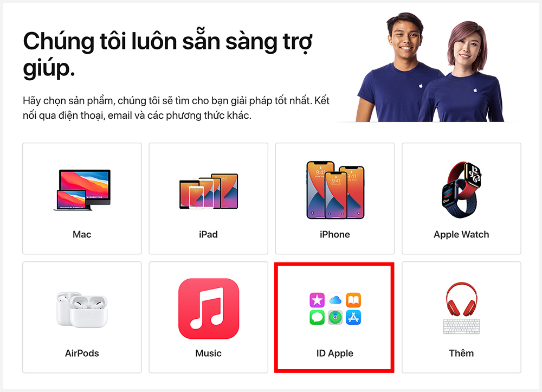Click the iCloud cloud icon
This screenshot has width=542, height=392.
pyautogui.click(x=335, y=300)
